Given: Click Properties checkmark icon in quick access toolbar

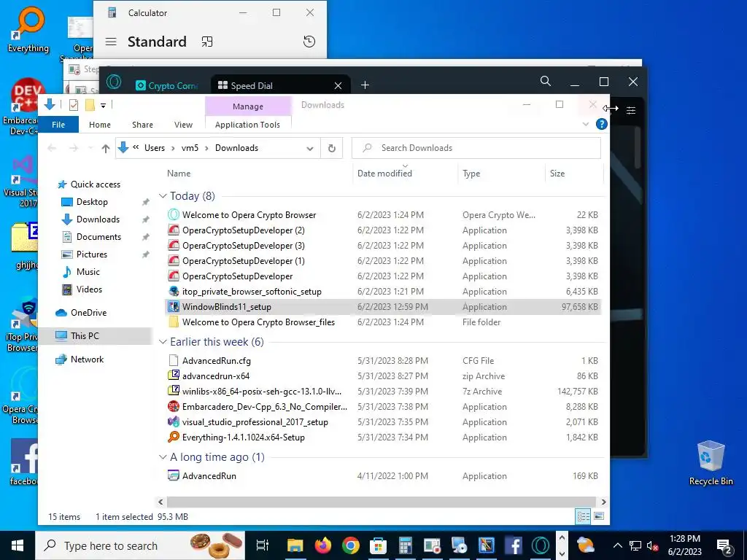Looking at the screenshot, I should [x=74, y=105].
